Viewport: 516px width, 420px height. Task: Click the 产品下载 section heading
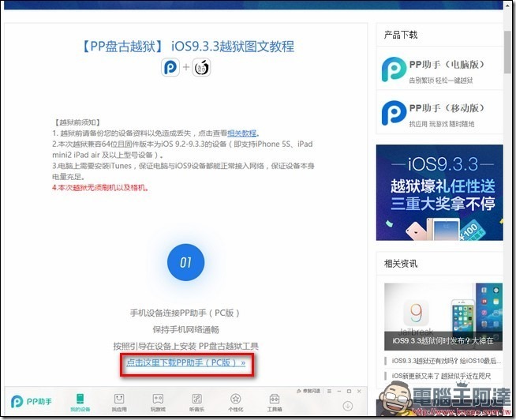[401, 35]
